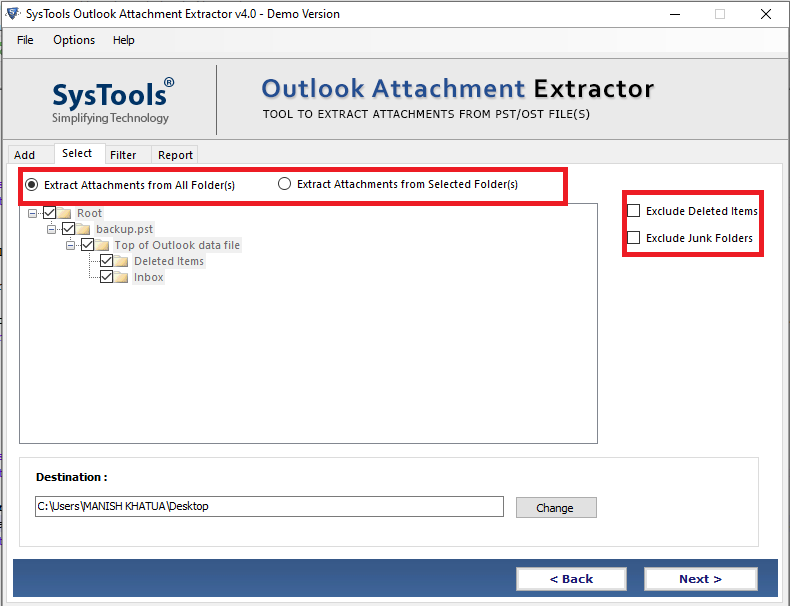The width and height of the screenshot is (790, 606).
Task: Click the SysTools app icon in title bar
Action: click(13, 14)
